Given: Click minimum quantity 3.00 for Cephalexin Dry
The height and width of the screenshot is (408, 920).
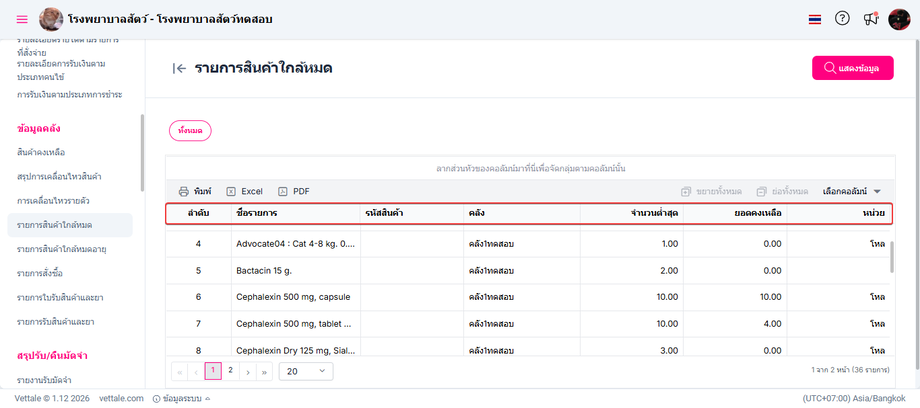Looking at the screenshot, I should pyautogui.click(x=668, y=350).
